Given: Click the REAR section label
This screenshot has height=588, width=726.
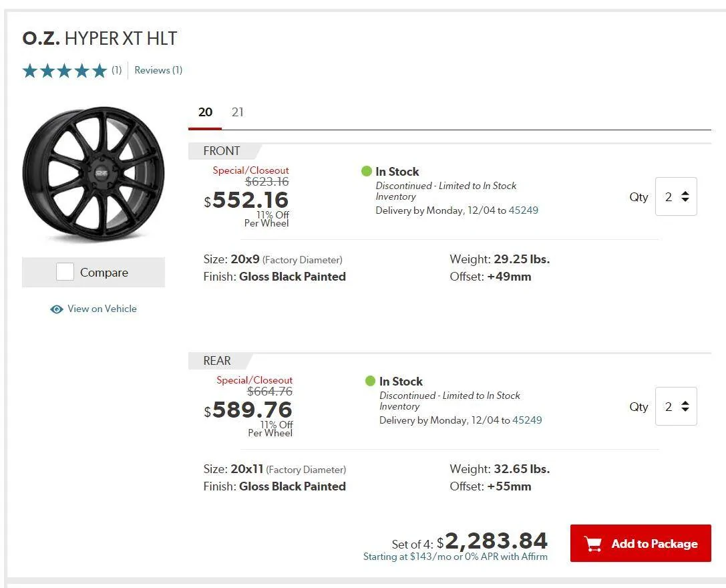Looking at the screenshot, I should (216, 361).
